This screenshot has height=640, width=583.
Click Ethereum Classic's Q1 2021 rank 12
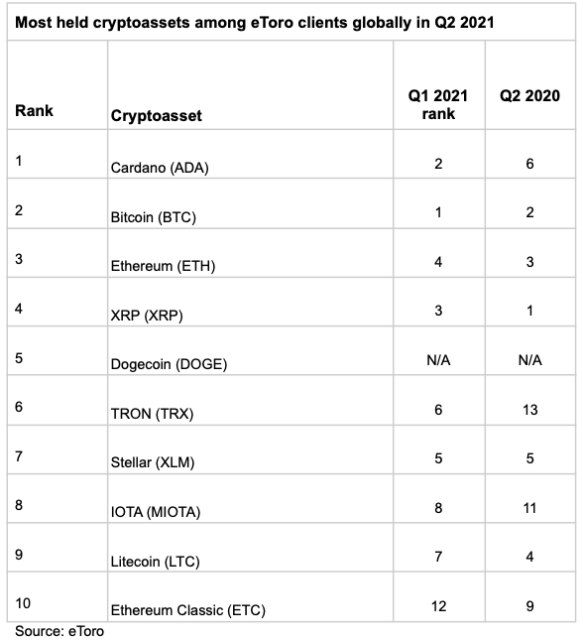tap(438, 606)
